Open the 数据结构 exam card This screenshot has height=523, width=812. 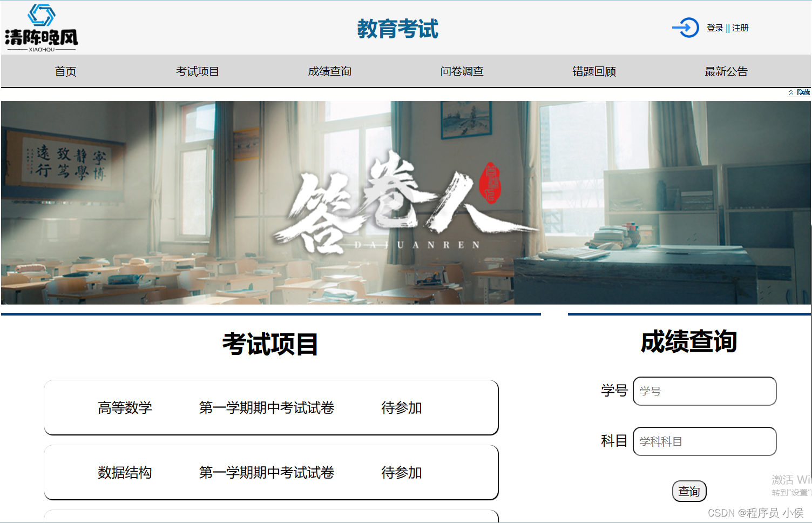coord(271,472)
